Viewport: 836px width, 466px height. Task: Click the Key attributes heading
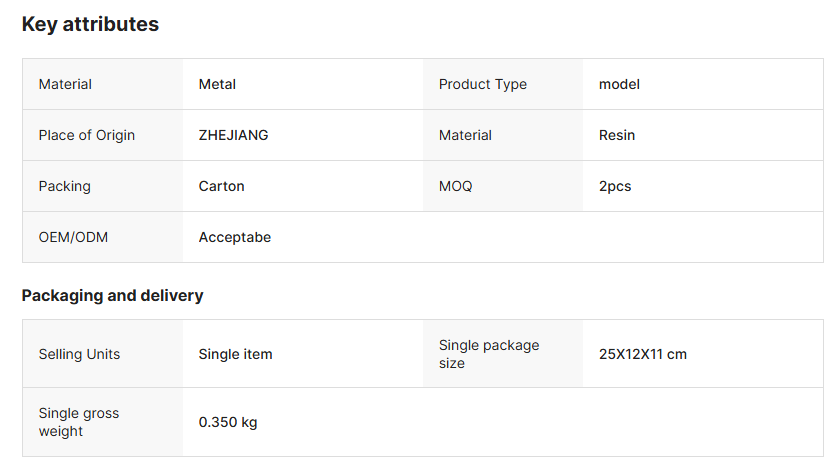click(90, 25)
